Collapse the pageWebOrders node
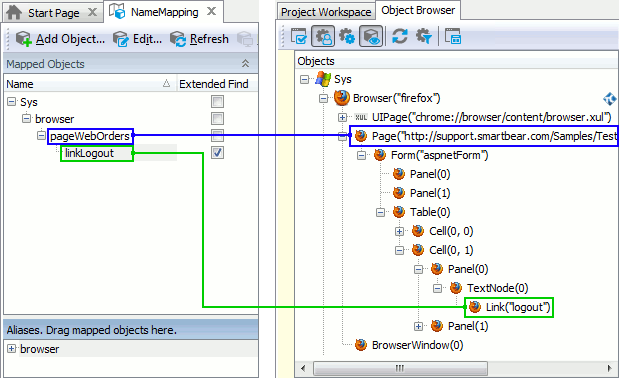The width and height of the screenshot is (619, 378). click(41, 136)
